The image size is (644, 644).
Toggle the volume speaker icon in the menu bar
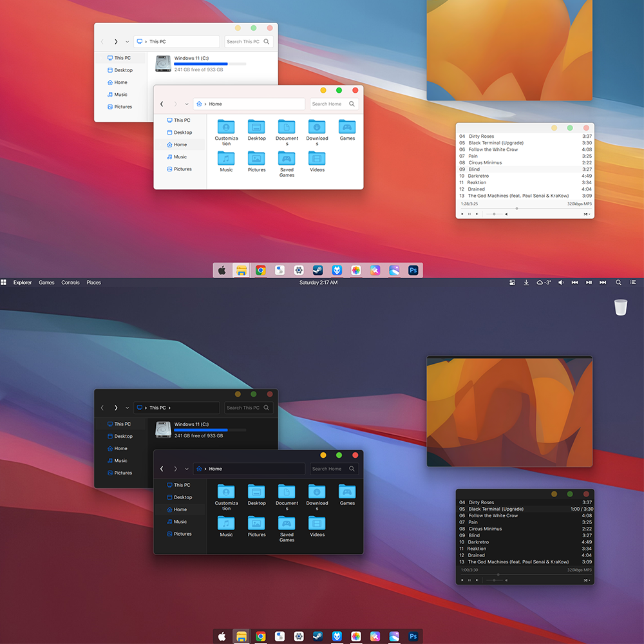coord(560,283)
